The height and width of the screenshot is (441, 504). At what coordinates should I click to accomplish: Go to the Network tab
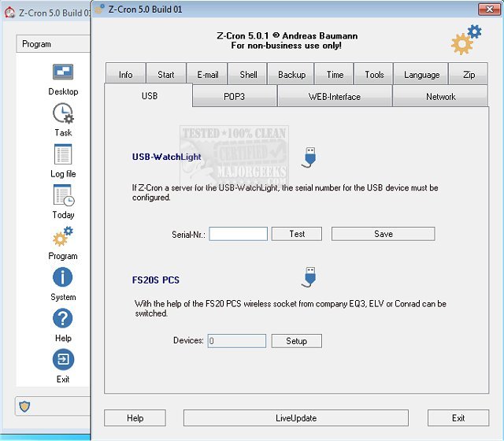tap(440, 96)
